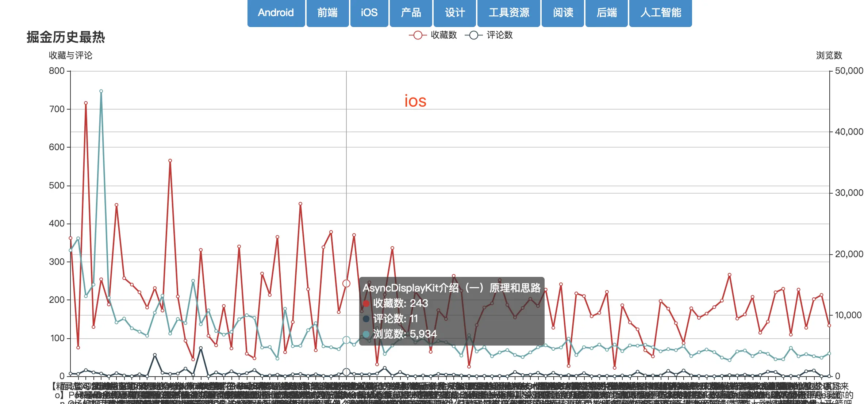
Task: Select the Android category tab
Action: [x=276, y=13]
